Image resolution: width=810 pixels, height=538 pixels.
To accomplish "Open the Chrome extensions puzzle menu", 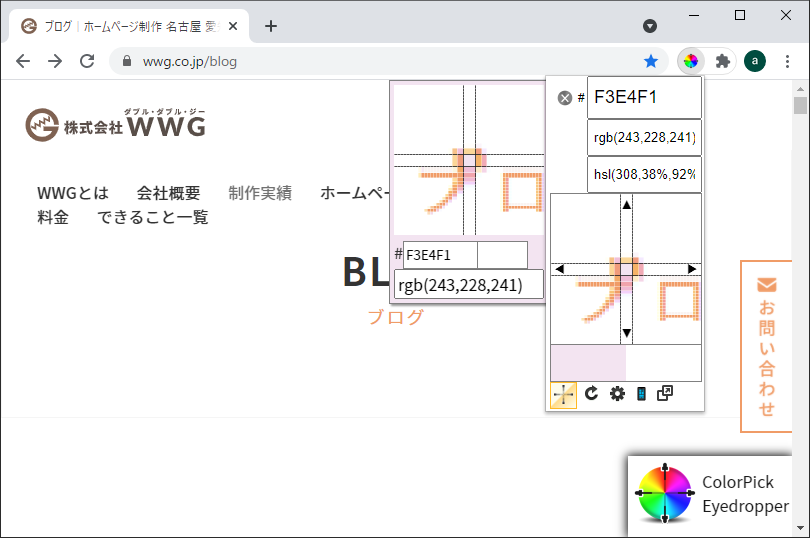I will tap(723, 61).
